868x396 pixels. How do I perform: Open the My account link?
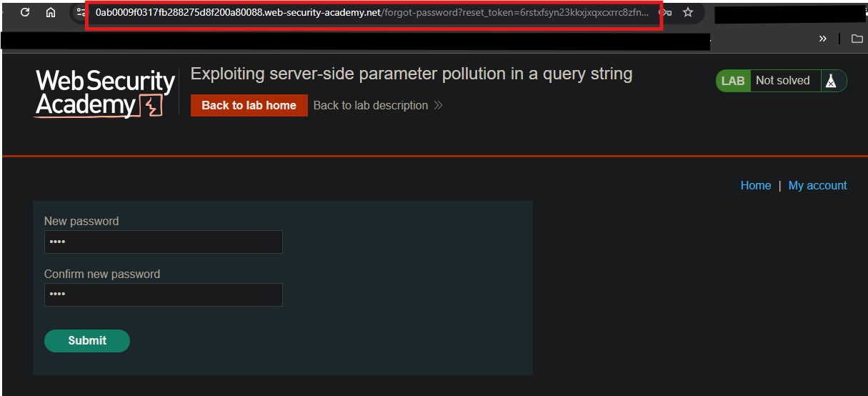tap(817, 185)
